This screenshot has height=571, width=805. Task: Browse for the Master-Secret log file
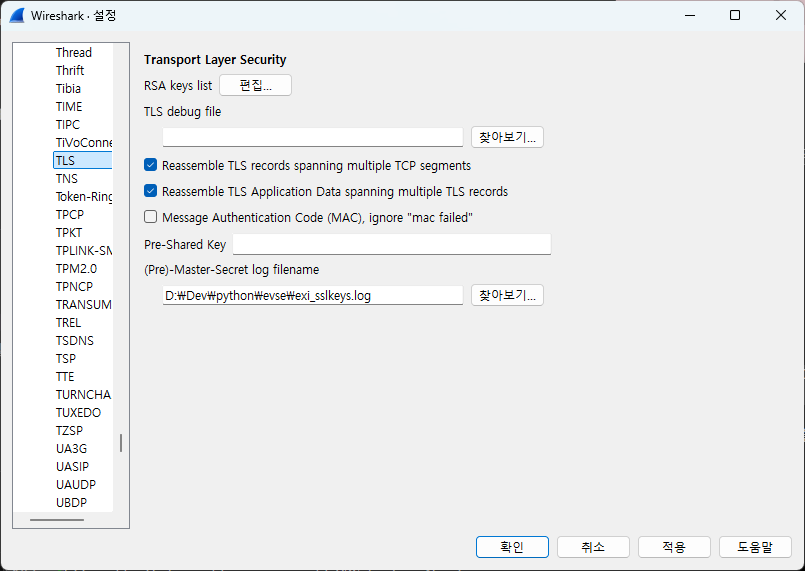(507, 295)
